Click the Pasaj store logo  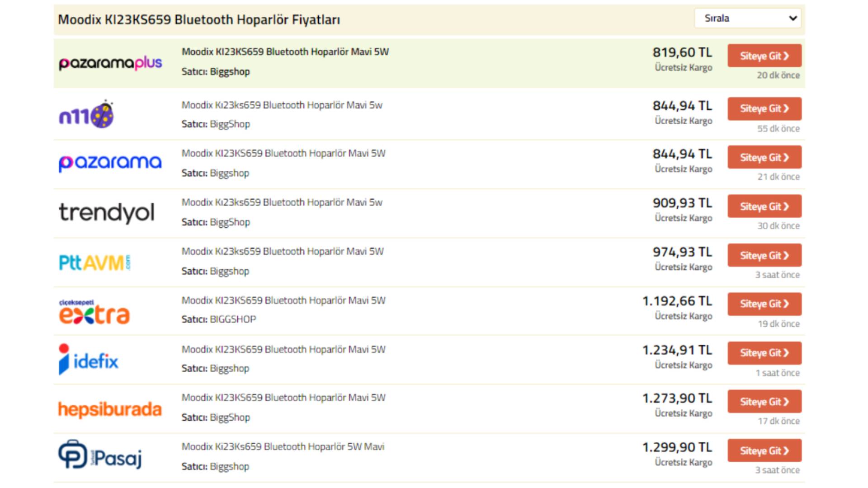pyautogui.click(x=100, y=455)
